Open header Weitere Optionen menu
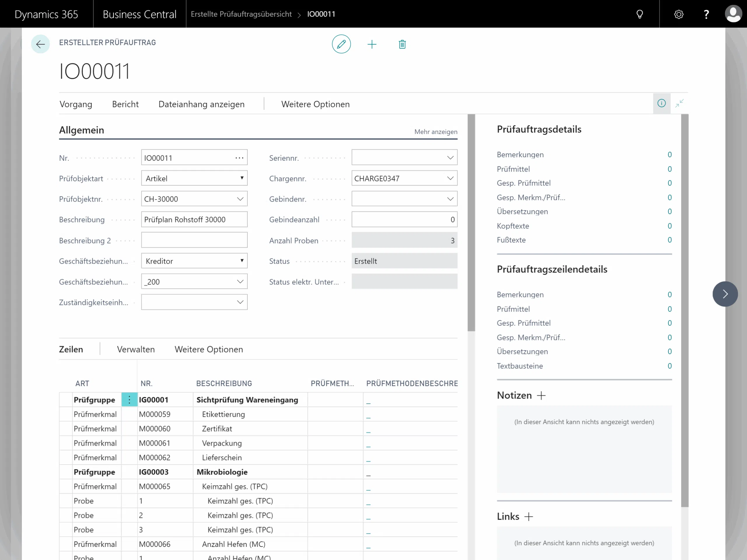The width and height of the screenshot is (747, 560). 315,104
